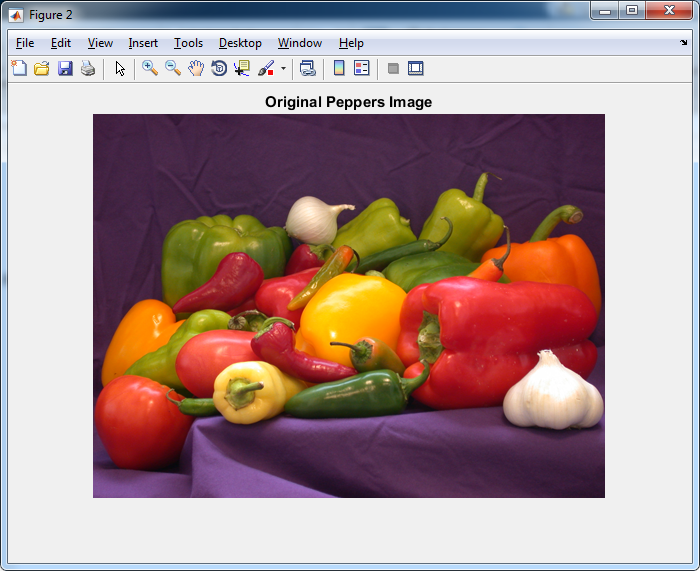Save the figure using the floppy disk icon
The width and height of the screenshot is (700, 571).
click(x=65, y=68)
